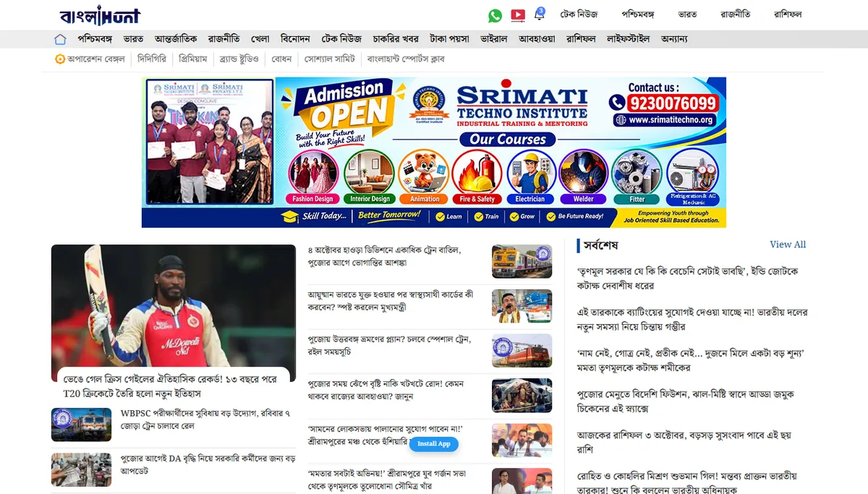Screen dimensions: 868x494
Task: Select চাকরির খবর menu item
Action: click(x=396, y=39)
